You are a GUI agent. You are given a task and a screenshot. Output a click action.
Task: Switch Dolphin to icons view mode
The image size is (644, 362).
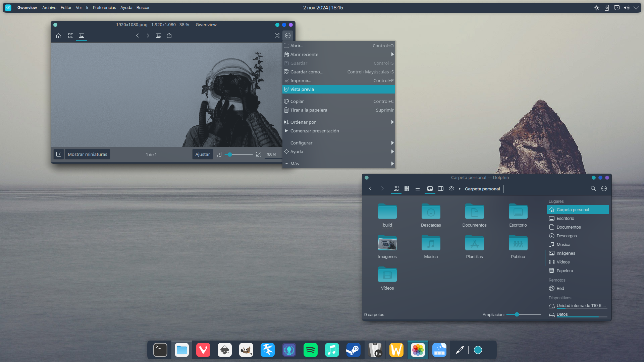tap(396, 189)
